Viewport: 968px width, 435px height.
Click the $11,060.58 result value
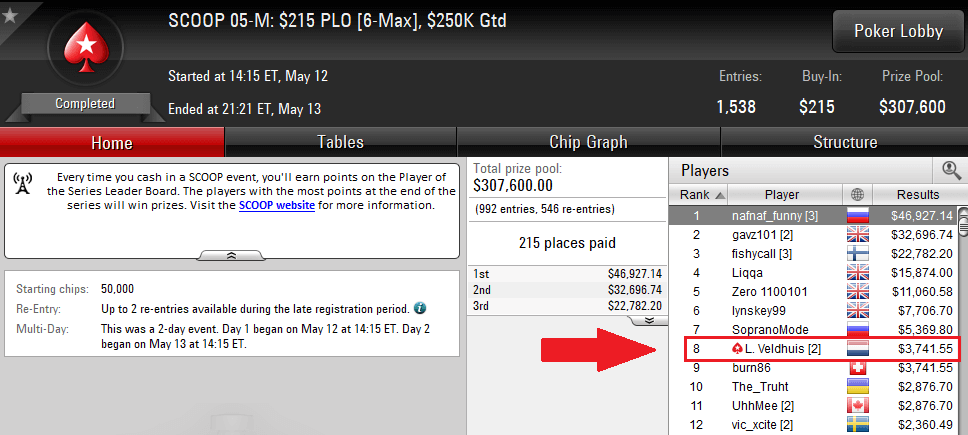(x=922, y=291)
